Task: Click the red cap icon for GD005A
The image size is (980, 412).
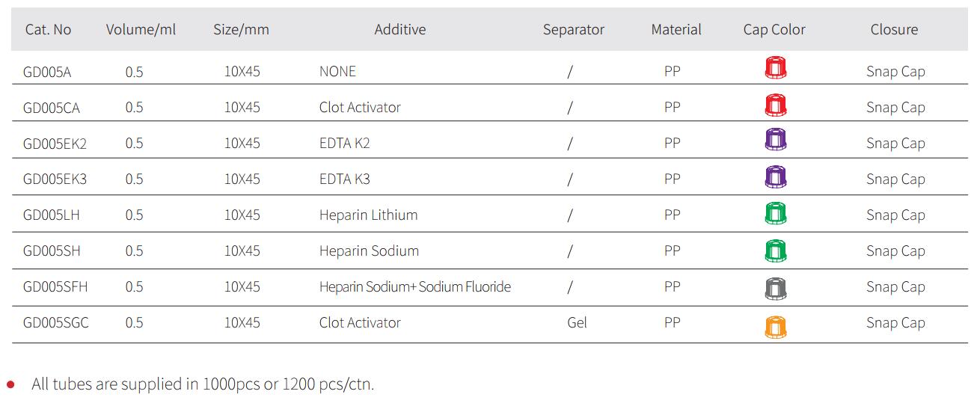Action: pyautogui.click(x=775, y=68)
